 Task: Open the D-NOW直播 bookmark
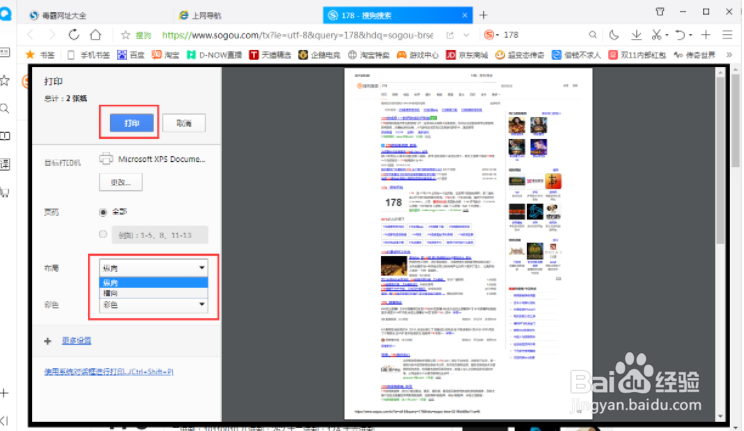(x=214, y=55)
